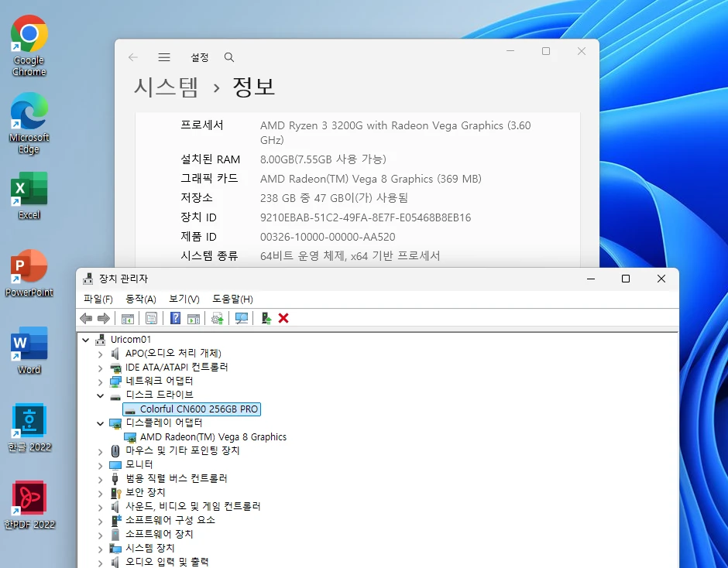Click the show/hide console tree toolbar icon
The width and height of the screenshot is (728, 568).
click(x=127, y=318)
